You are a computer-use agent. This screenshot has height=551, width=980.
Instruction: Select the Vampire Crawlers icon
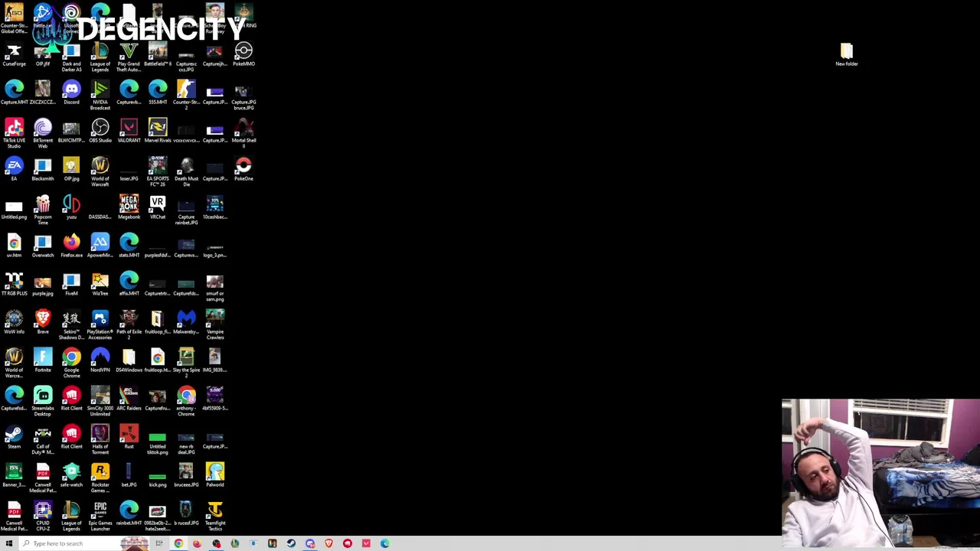pyautogui.click(x=214, y=324)
